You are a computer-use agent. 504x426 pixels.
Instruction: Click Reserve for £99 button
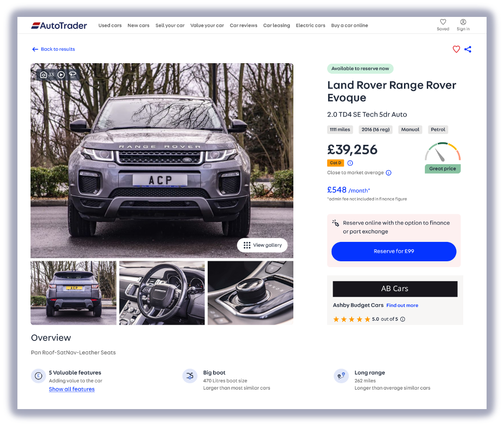tap(394, 251)
